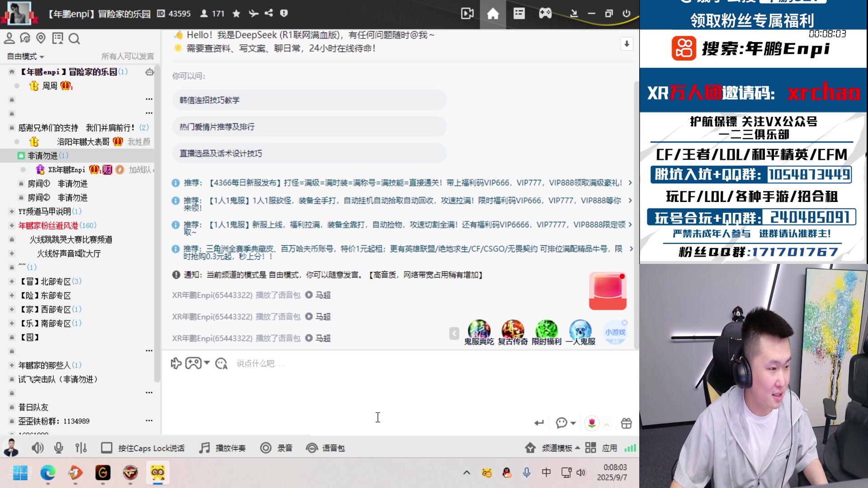
Task: Open the location pin icon in sidebar
Action: coord(41,38)
